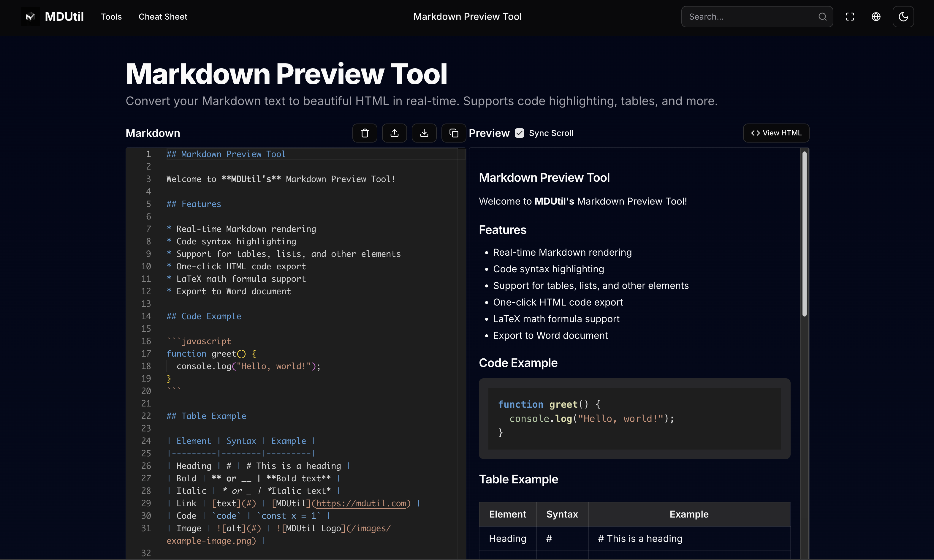Viewport: 934px width, 560px height.
Task: Open the language globe selector
Action: pyautogui.click(x=876, y=17)
